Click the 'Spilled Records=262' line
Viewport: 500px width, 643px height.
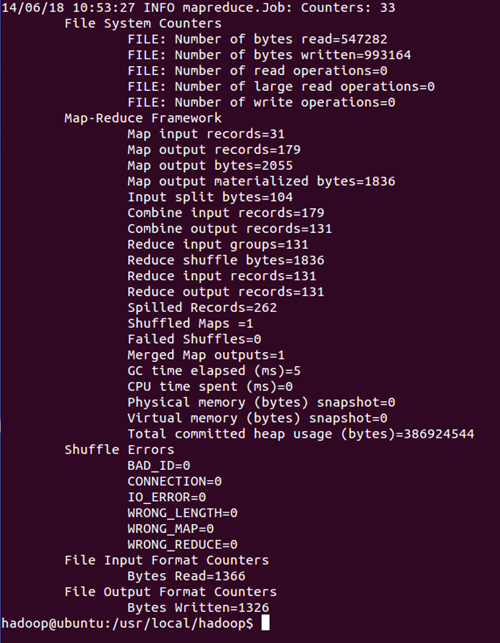(x=202, y=308)
